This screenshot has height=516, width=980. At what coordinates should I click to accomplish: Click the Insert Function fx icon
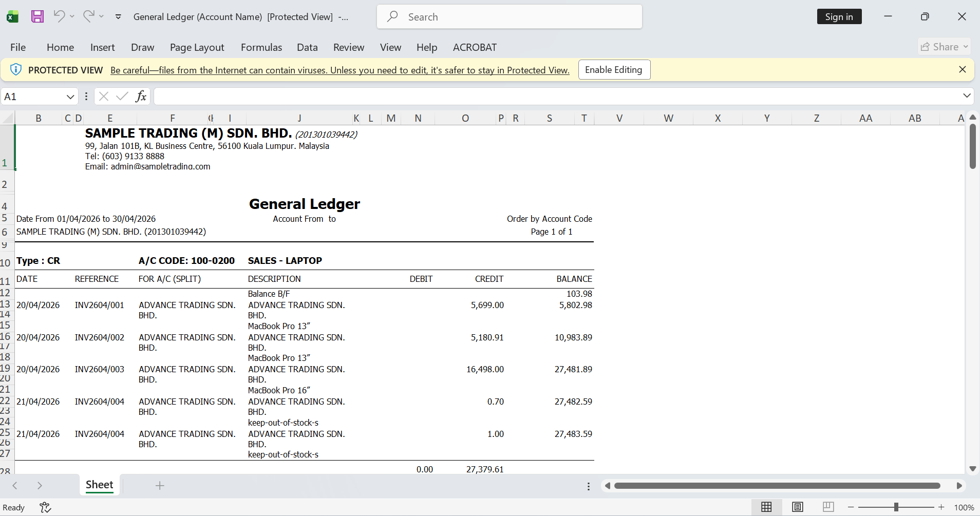(x=141, y=97)
